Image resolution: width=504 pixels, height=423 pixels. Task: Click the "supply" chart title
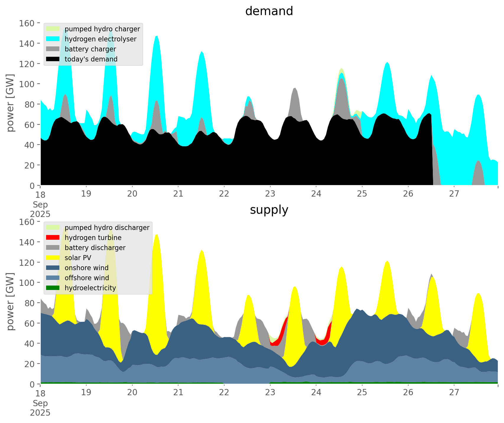coord(269,210)
